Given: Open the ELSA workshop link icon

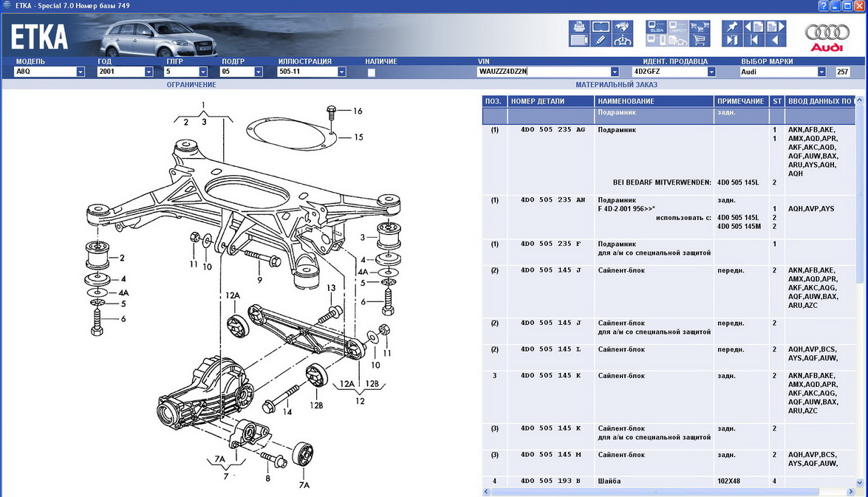Looking at the screenshot, I should [x=656, y=27].
